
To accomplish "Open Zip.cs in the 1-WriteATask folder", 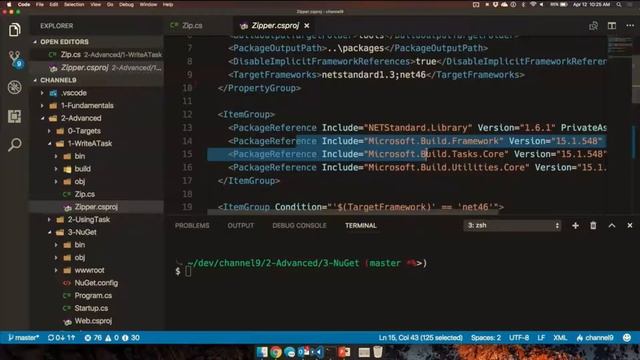I will (84, 194).
